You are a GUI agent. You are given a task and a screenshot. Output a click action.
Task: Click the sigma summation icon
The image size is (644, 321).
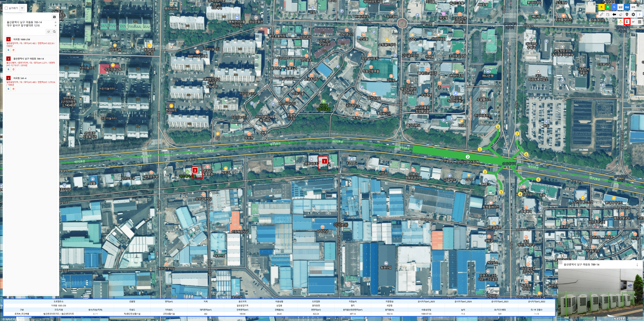627,22
